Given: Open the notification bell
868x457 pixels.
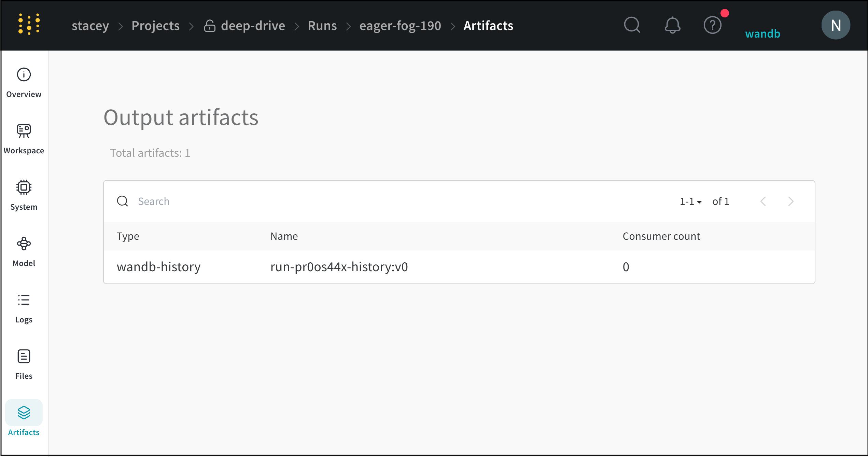Looking at the screenshot, I should (x=672, y=25).
